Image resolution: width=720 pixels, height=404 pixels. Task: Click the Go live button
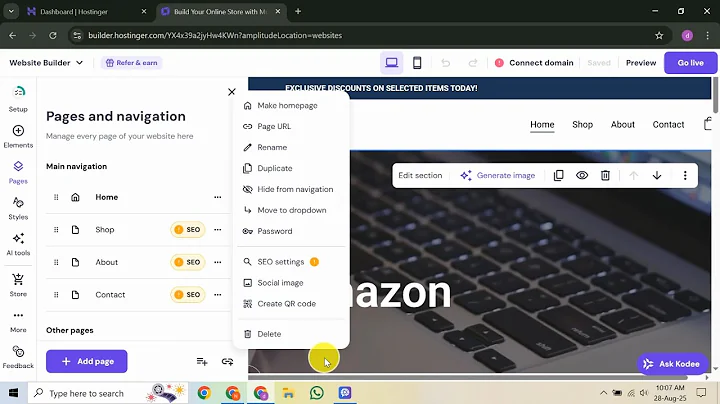click(690, 63)
